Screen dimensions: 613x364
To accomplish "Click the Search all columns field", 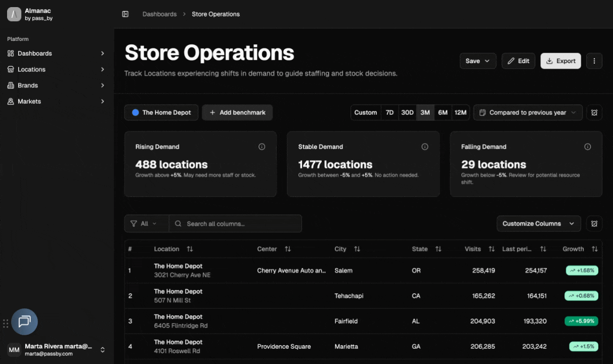I will point(235,223).
